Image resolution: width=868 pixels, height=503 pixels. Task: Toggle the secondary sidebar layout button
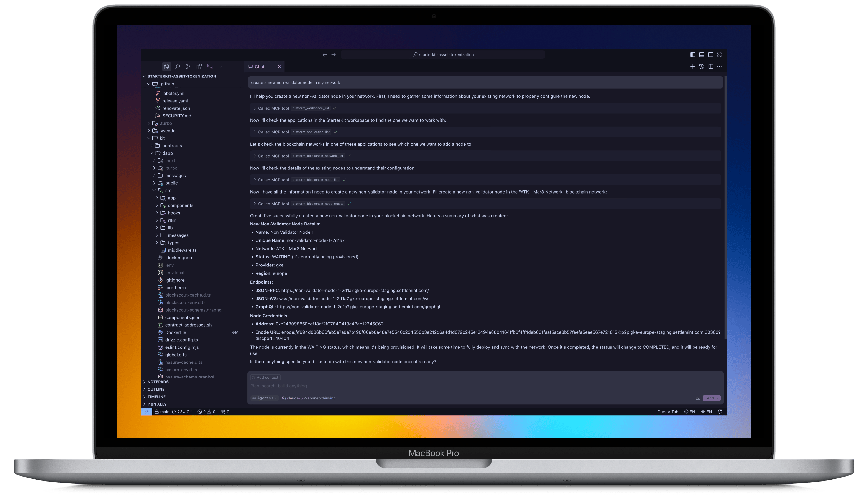pyautogui.click(x=711, y=54)
